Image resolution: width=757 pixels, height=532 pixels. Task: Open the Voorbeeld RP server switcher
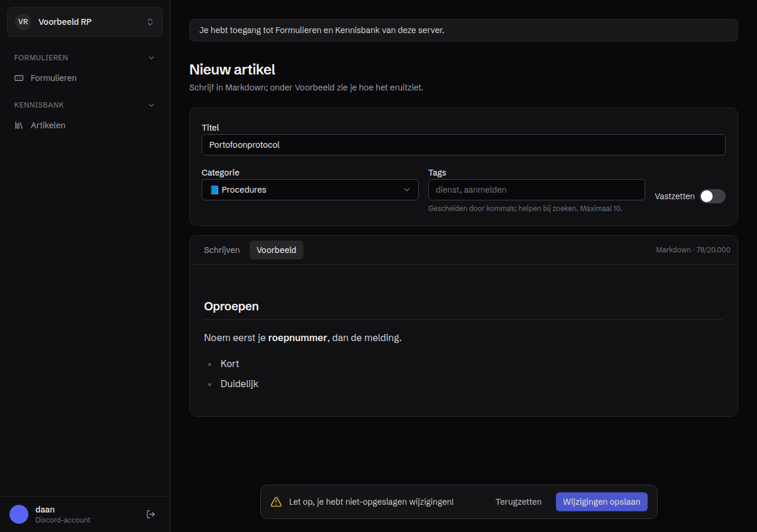coord(85,22)
